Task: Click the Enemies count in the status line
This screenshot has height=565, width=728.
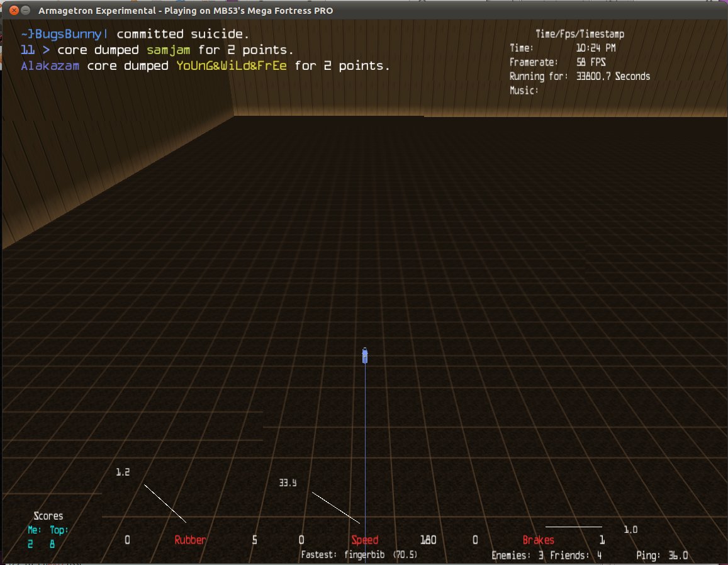Action: pyautogui.click(x=517, y=556)
